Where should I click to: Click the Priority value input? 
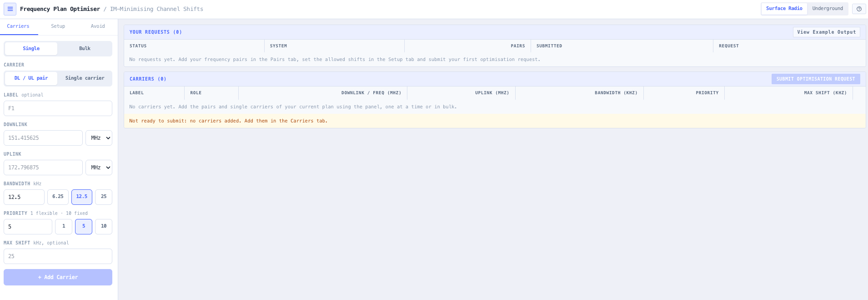tap(28, 227)
